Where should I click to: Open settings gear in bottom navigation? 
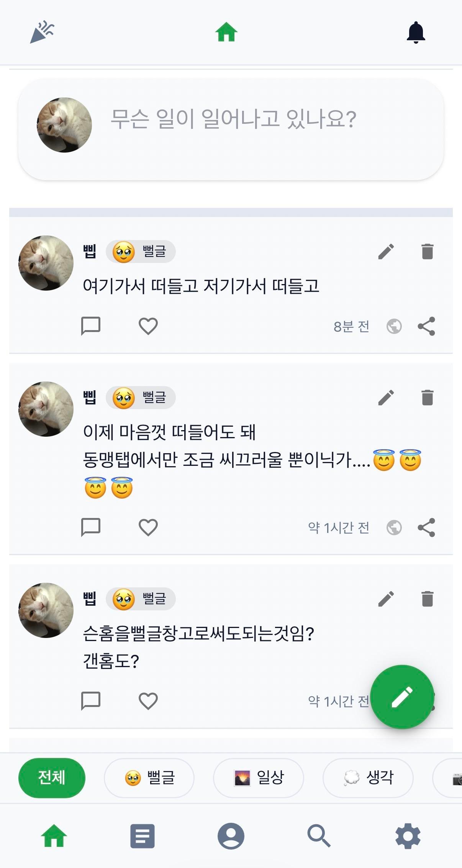pyautogui.click(x=408, y=836)
